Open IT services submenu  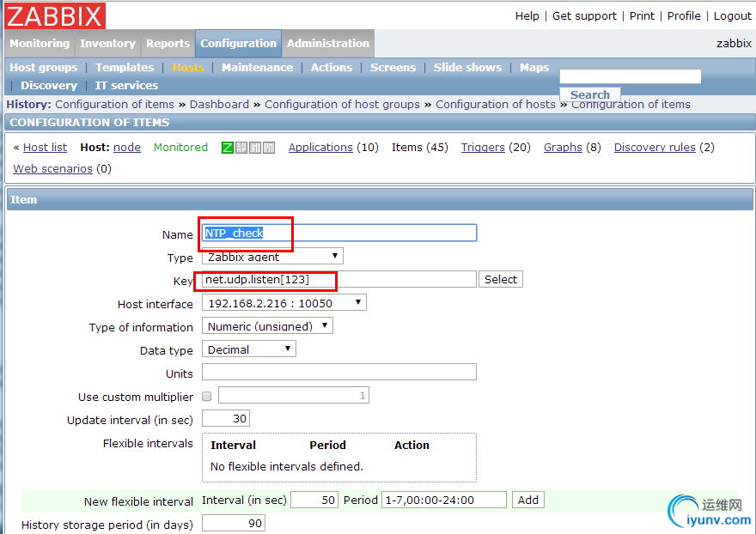[x=126, y=85]
